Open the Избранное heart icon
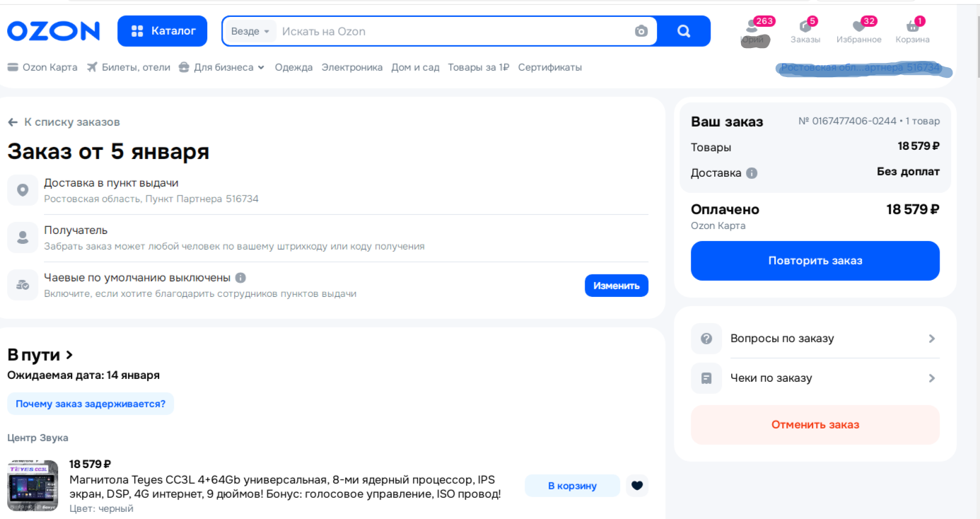Image resolution: width=980 pixels, height=519 pixels. 859,32
